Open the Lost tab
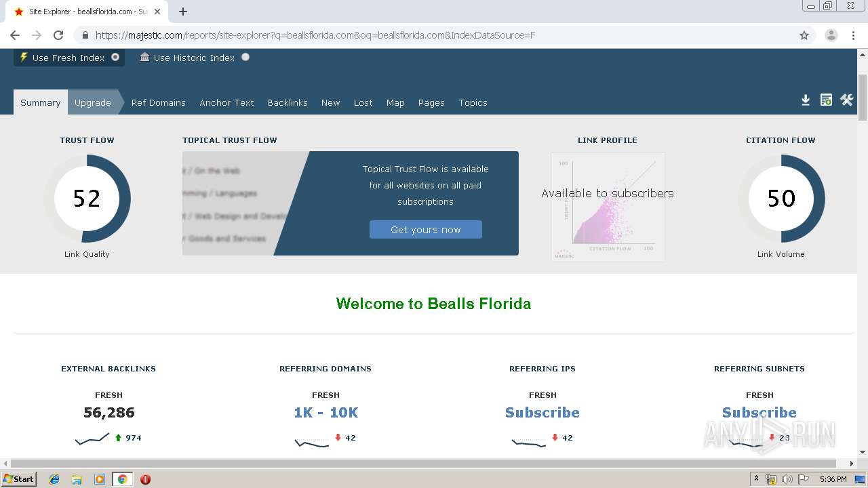 tap(363, 102)
